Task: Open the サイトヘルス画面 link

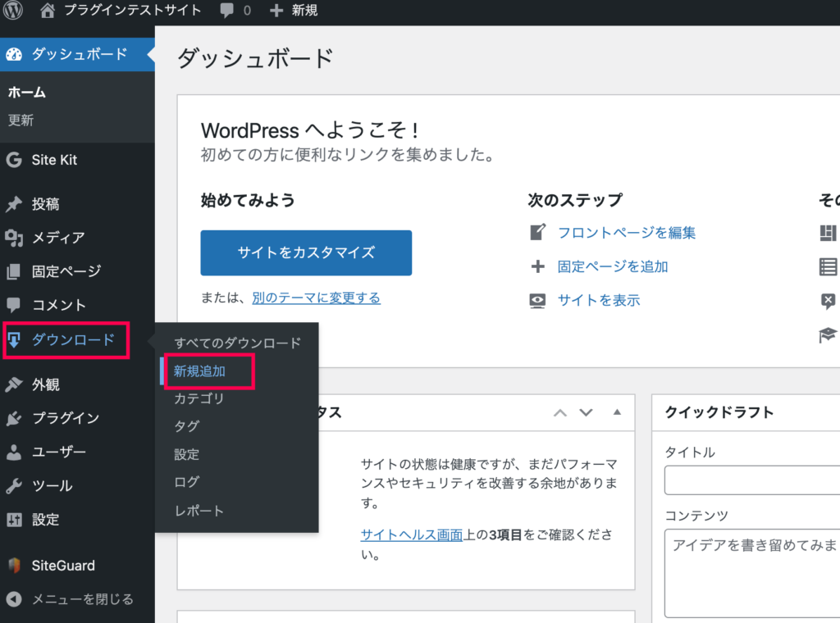Action: [412, 534]
